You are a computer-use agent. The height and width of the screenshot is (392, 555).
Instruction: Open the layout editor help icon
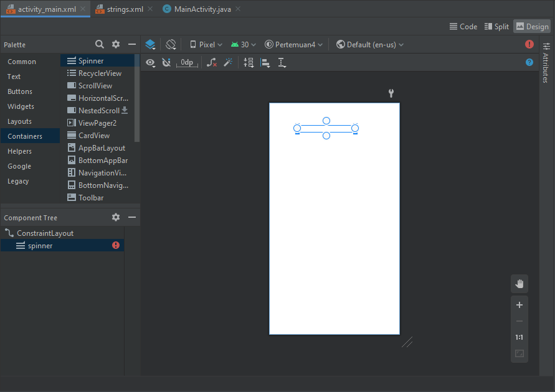529,63
